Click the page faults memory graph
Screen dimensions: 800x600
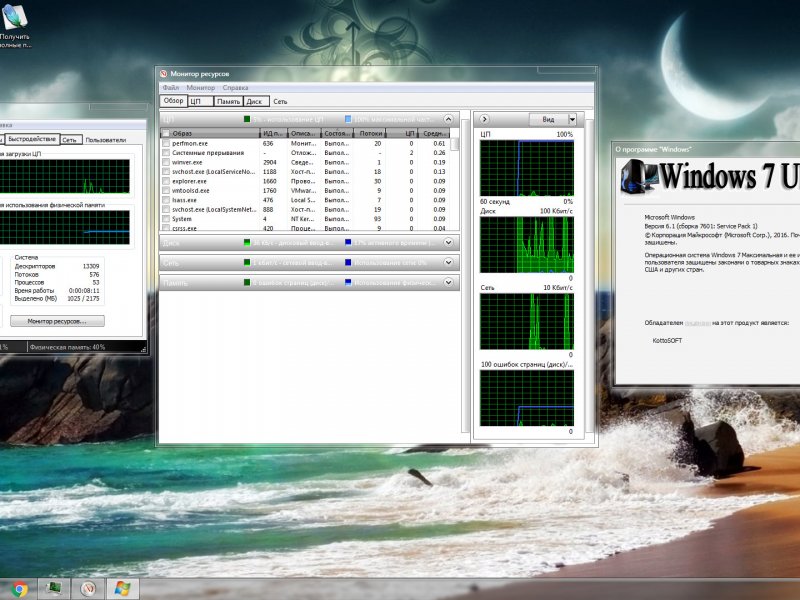[527, 398]
